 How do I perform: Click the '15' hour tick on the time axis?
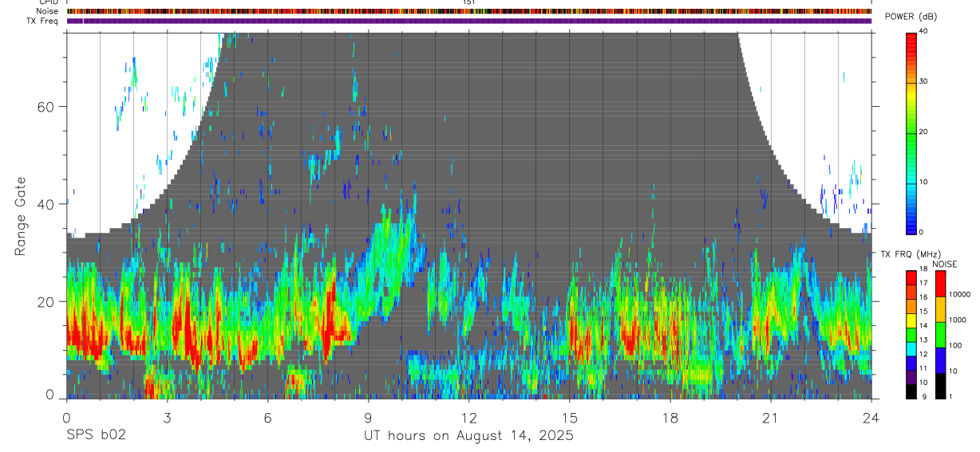pyautogui.click(x=570, y=417)
